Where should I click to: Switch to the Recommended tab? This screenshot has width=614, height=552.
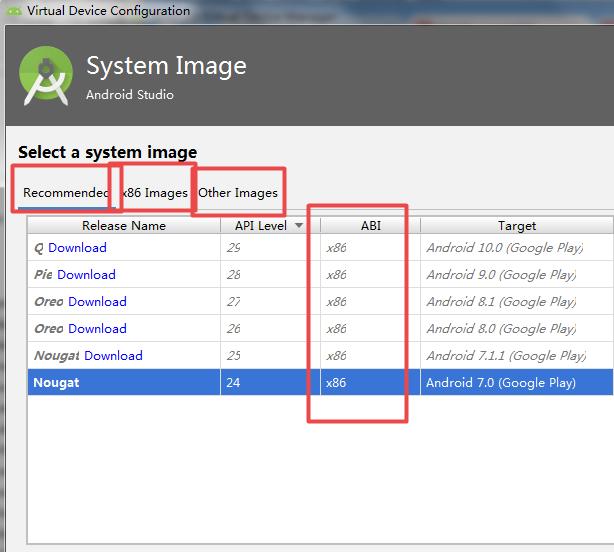tap(65, 193)
